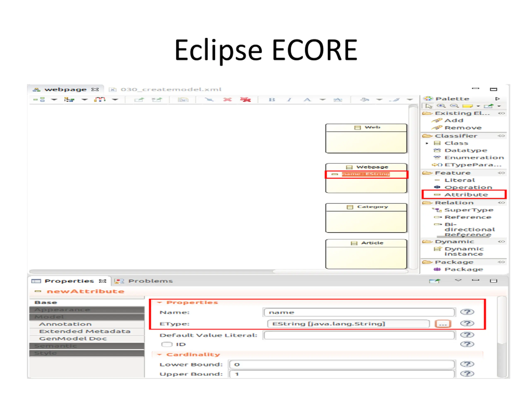Select 'name : EString' attribute in Webpage class
Image resolution: width=532 pixels, height=399 pixels.
[366, 174]
